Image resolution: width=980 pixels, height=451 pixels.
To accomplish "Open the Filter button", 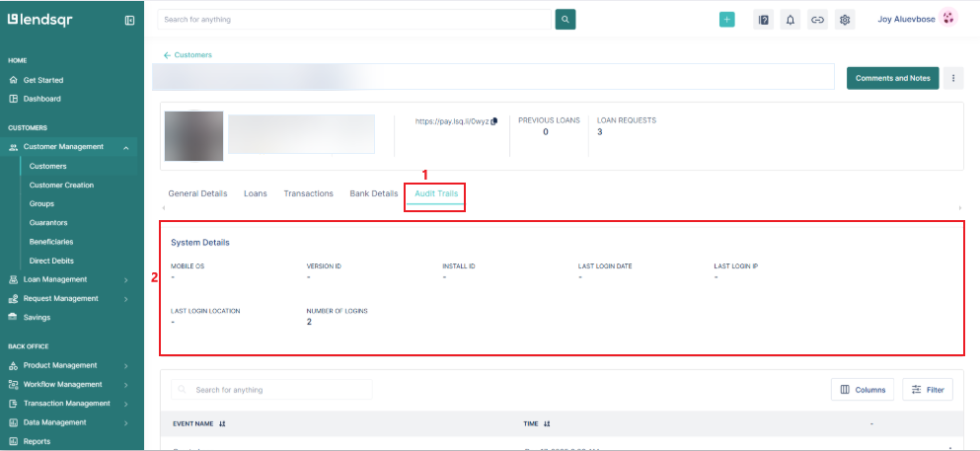I will tap(928, 390).
